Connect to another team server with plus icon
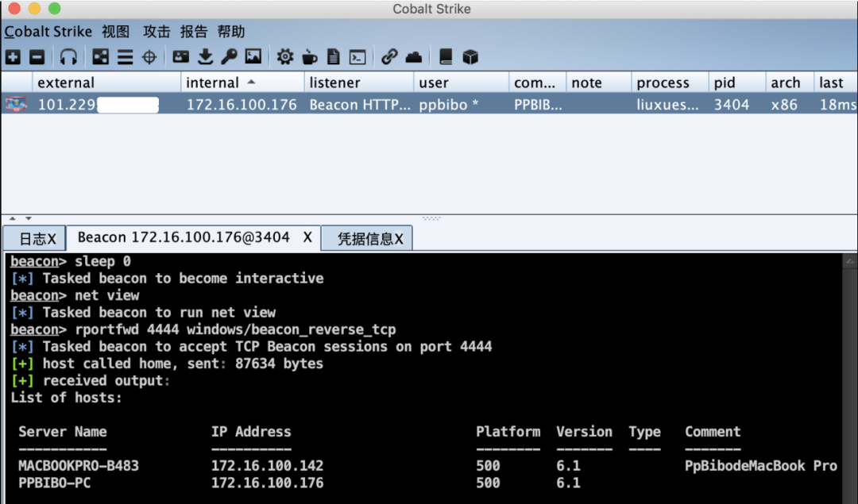The image size is (858, 504). pyautogui.click(x=14, y=57)
